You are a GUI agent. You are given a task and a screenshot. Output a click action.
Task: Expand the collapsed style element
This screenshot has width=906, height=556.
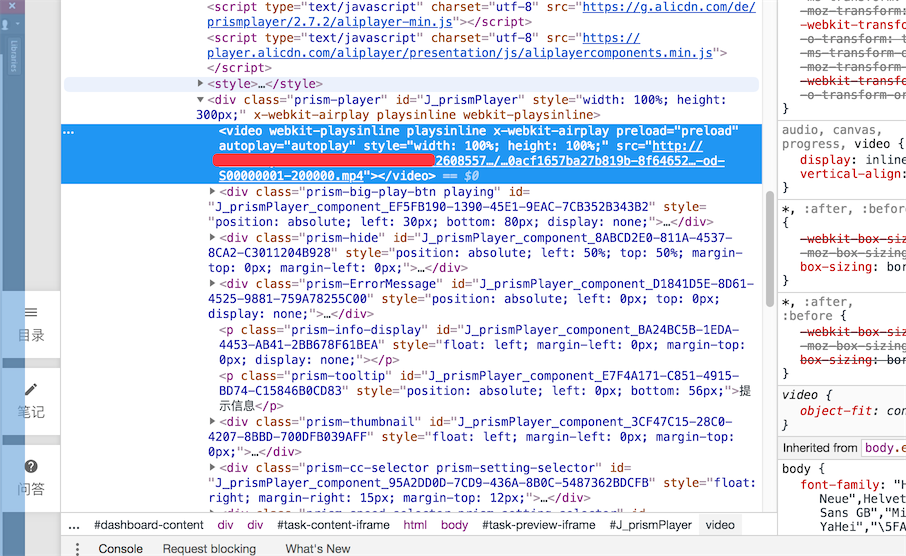click(x=200, y=84)
